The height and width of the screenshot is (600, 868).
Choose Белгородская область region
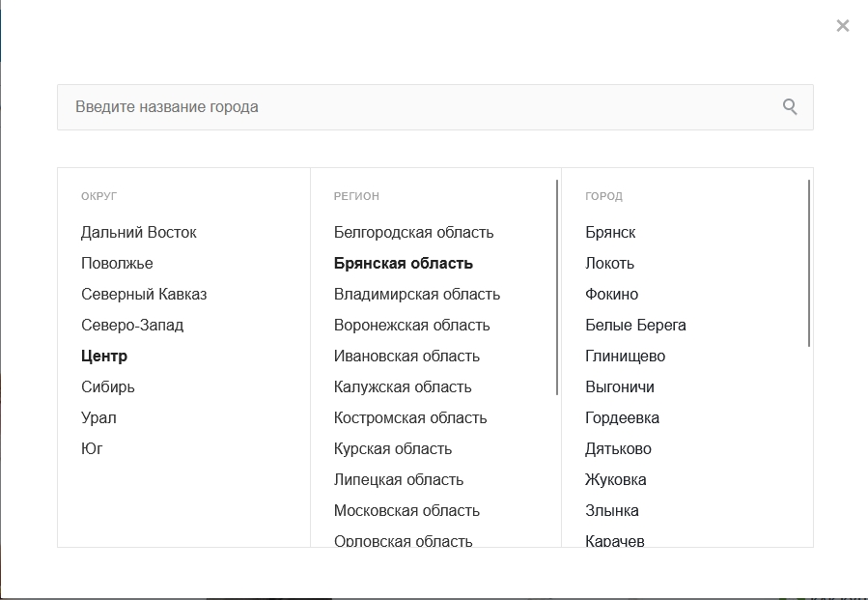(413, 232)
